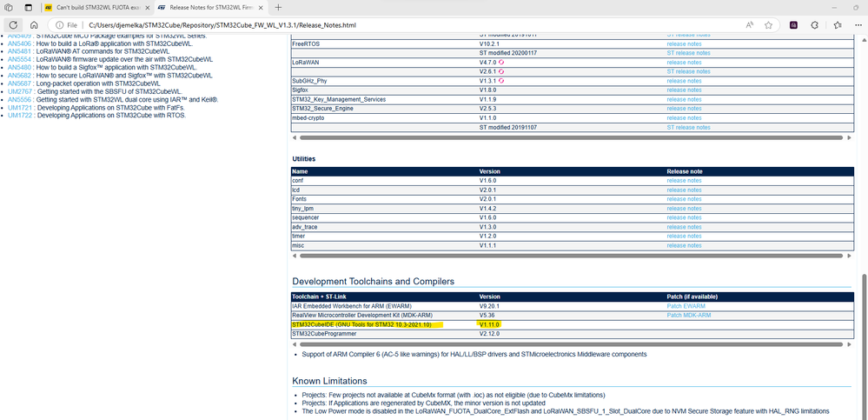Open the tab actions menu icon
The image size is (868, 420).
tap(28, 7)
